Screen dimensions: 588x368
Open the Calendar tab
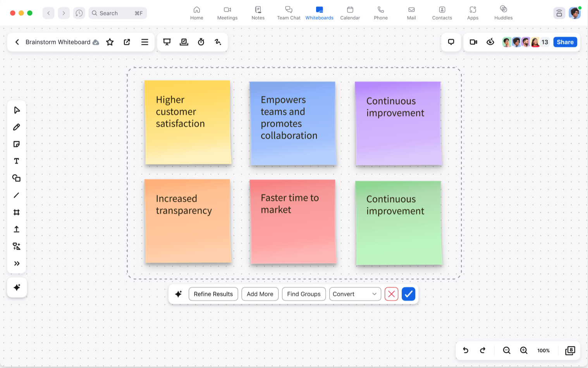pyautogui.click(x=350, y=13)
